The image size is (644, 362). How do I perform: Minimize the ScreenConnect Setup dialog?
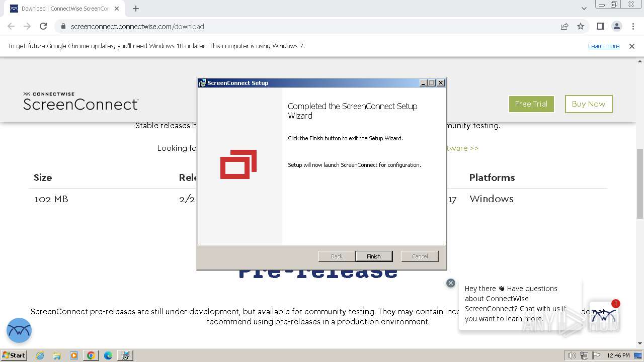pyautogui.click(x=423, y=83)
